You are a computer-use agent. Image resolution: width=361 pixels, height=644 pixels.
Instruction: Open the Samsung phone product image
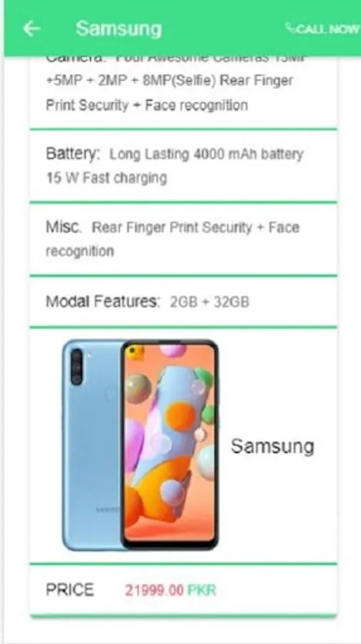point(140,445)
